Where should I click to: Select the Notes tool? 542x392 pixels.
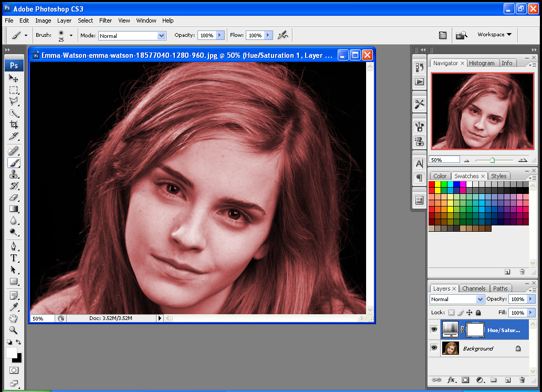tap(14, 295)
